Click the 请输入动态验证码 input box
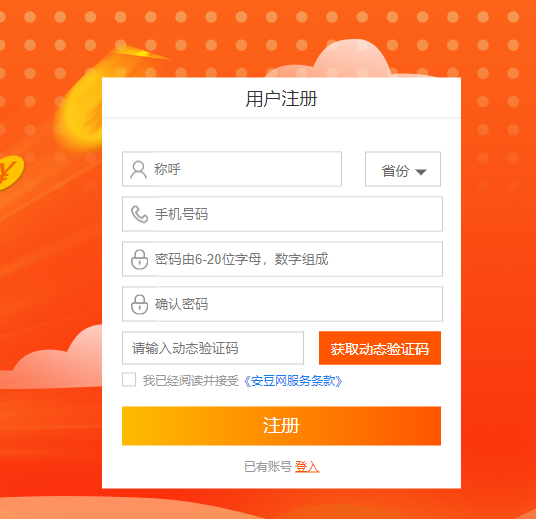 tap(213, 348)
